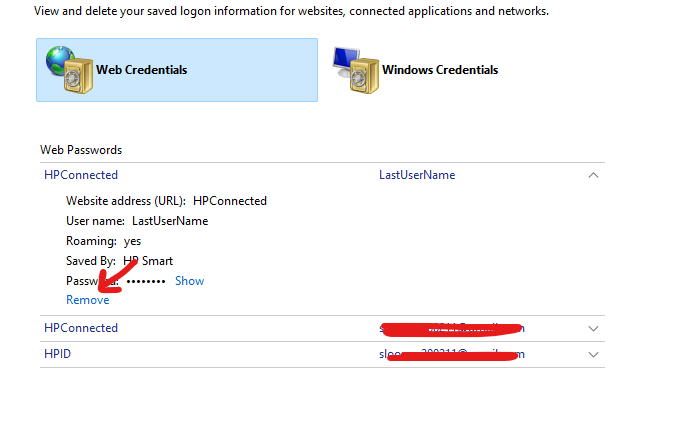Show the saved HPConnected password
The height and width of the screenshot is (440, 682).
pyautogui.click(x=190, y=281)
